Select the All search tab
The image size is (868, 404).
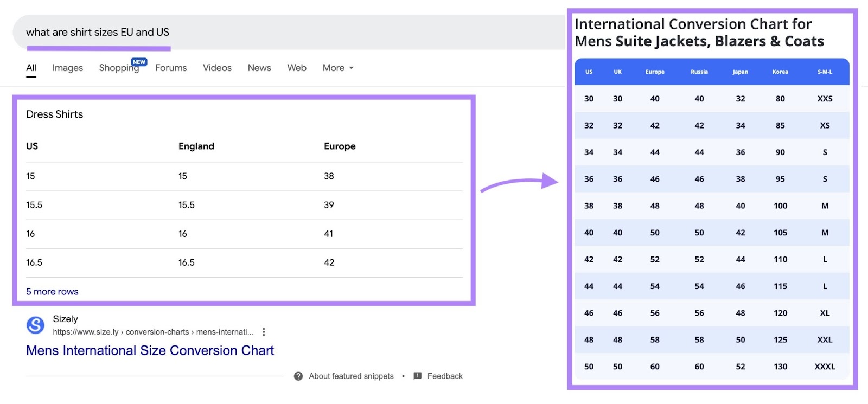[31, 68]
